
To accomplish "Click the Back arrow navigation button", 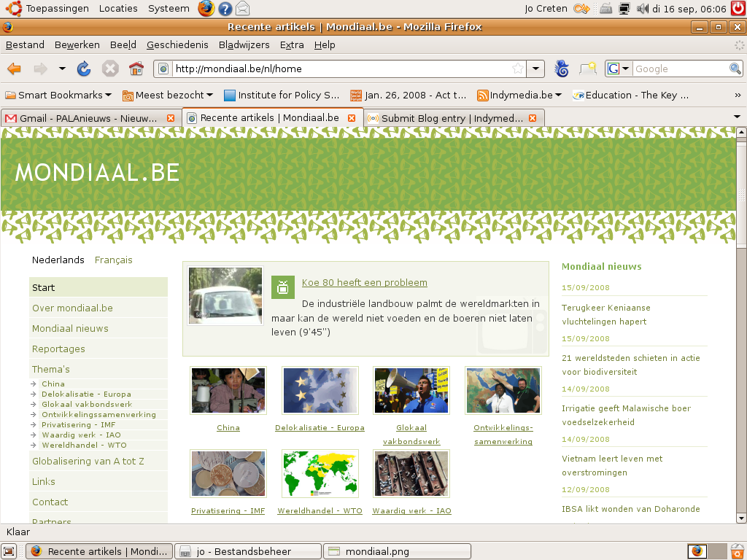I will click(x=15, y=69).
